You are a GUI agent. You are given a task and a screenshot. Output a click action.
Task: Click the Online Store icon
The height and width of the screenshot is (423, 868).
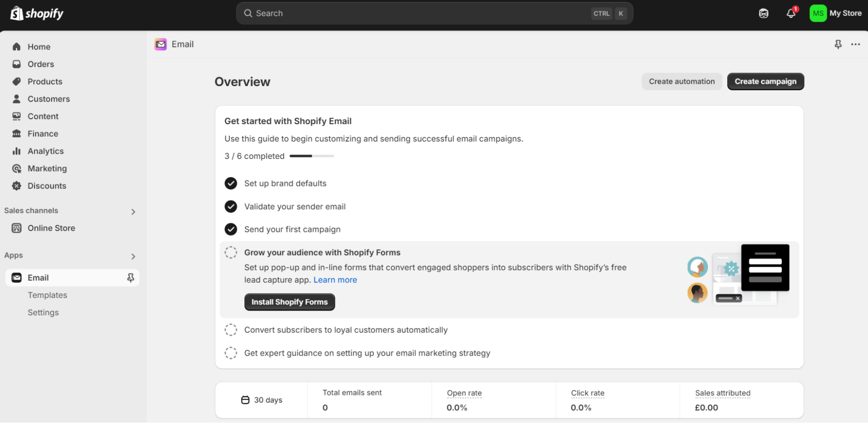pos(17,228)
